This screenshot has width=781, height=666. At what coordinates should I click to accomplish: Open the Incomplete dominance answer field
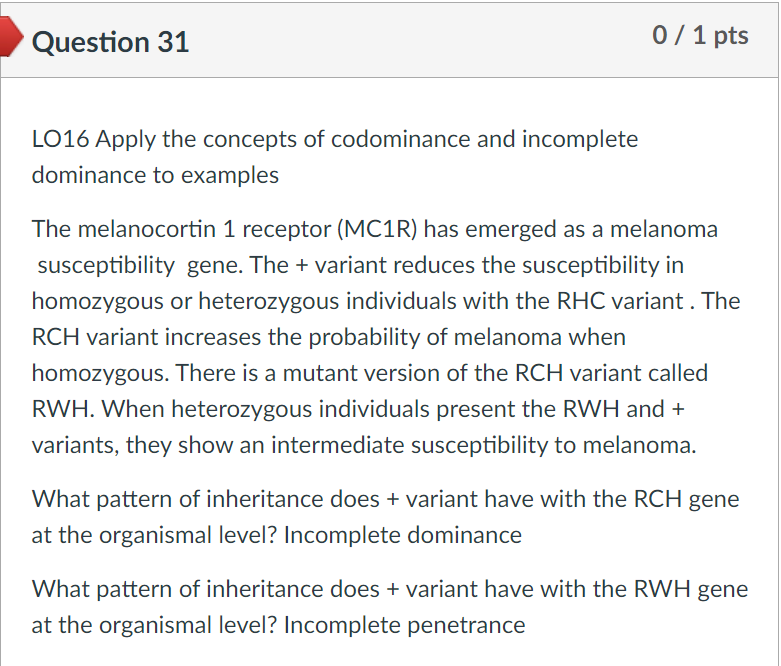pyautogui.click(x=402, y=535)
